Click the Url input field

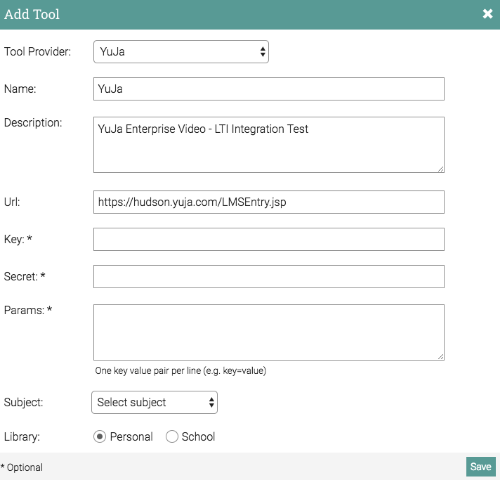coord(269,202)
